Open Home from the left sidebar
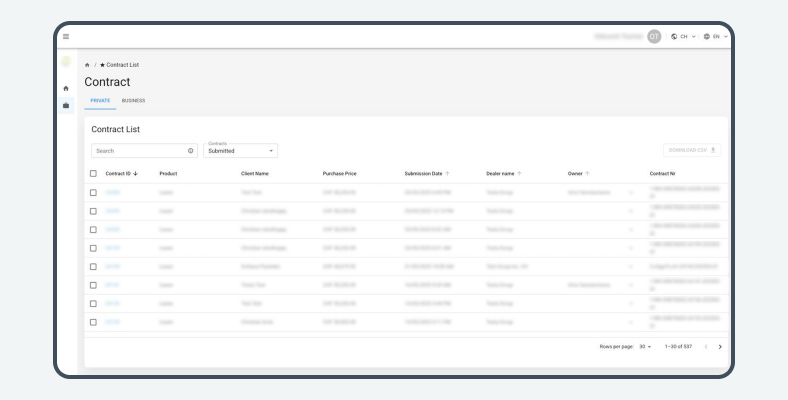This screenshot has width=788, height=400. coord(66,88)
